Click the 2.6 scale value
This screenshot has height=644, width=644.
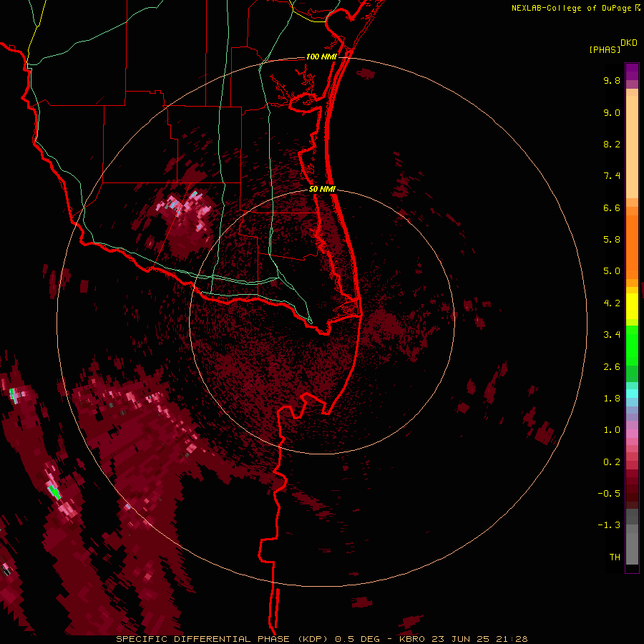612,367
